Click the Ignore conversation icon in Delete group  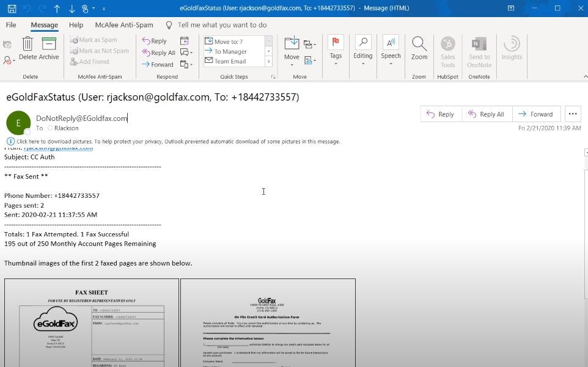(7, 45)
